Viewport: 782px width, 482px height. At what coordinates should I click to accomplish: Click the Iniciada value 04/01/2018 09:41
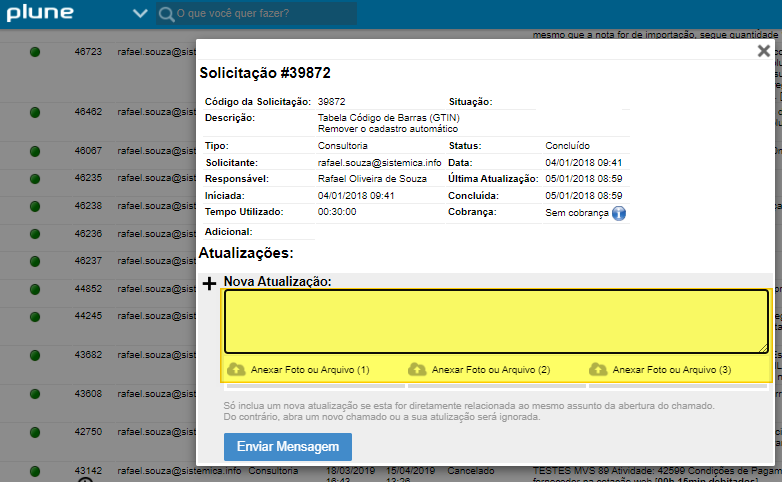356,196
